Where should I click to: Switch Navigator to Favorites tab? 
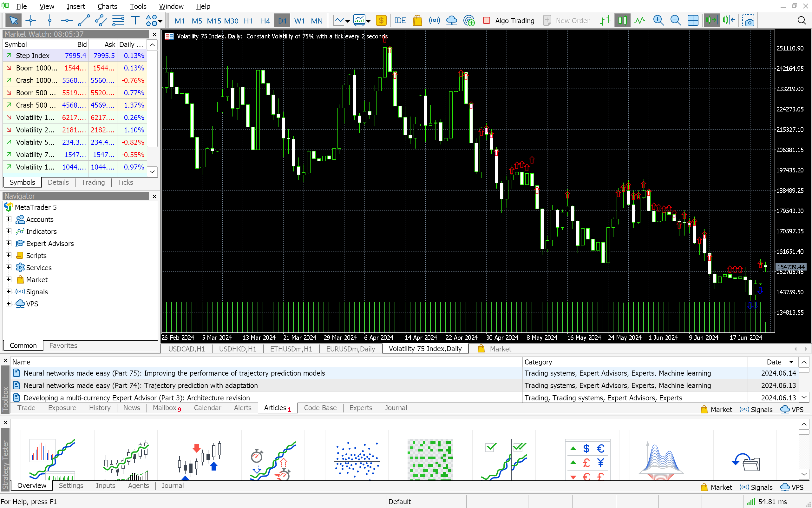tap(63, 345)
